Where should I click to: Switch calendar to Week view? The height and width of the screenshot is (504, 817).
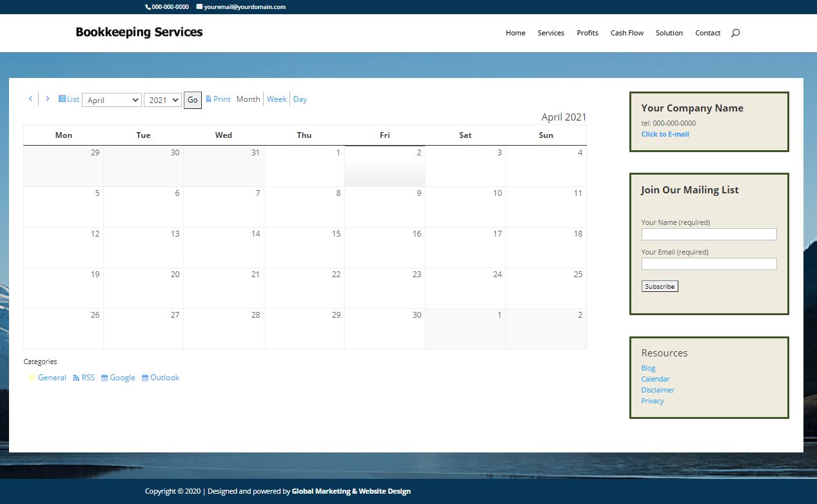tap(277, 99)
